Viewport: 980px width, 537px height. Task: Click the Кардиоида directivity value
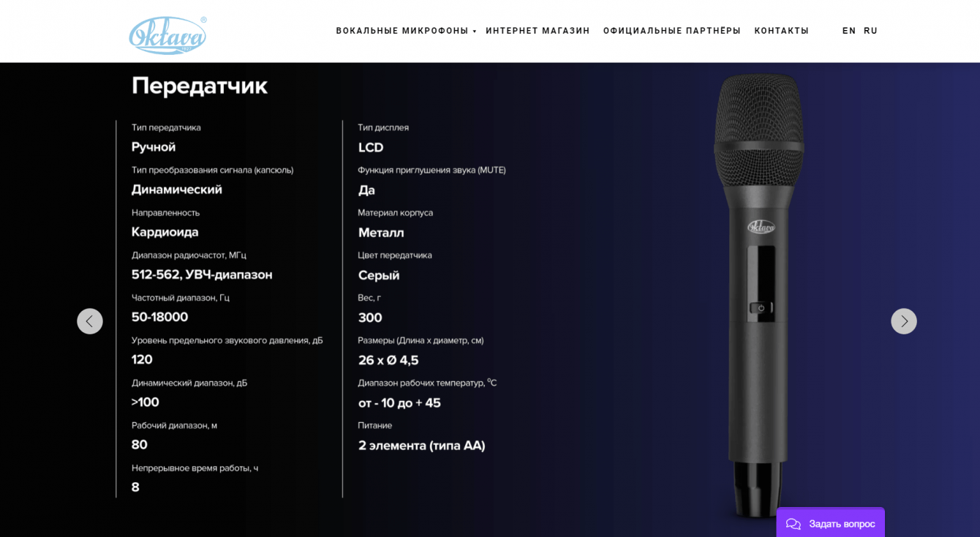pyautogui.click(x=165, y=232)
